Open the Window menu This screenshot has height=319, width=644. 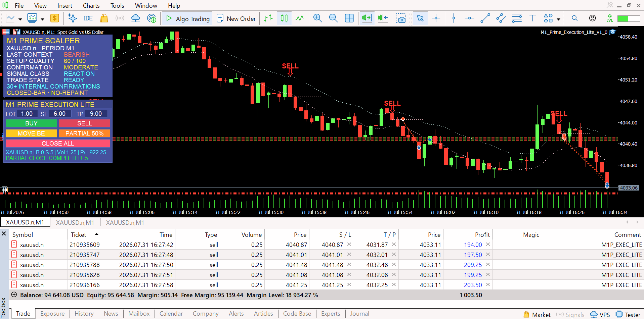(x=146, y=6)
